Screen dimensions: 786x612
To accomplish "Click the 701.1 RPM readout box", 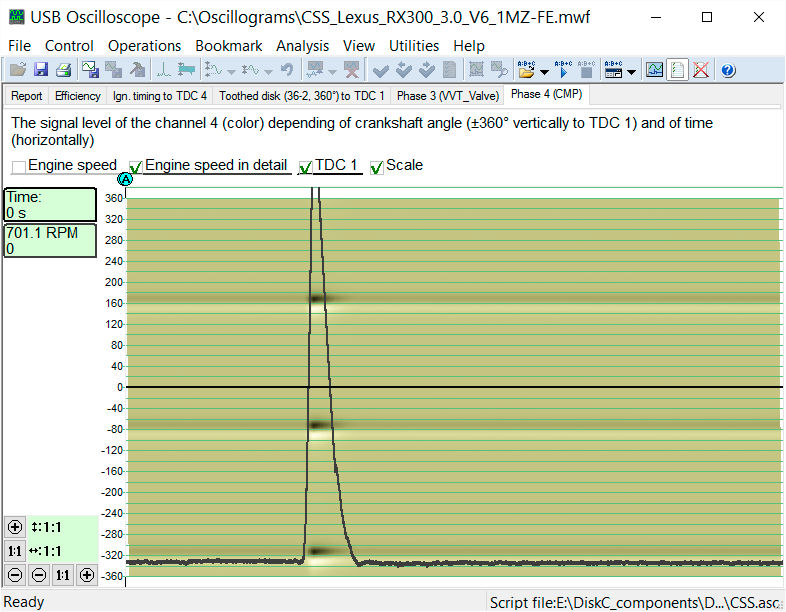I will coord(50,241).
